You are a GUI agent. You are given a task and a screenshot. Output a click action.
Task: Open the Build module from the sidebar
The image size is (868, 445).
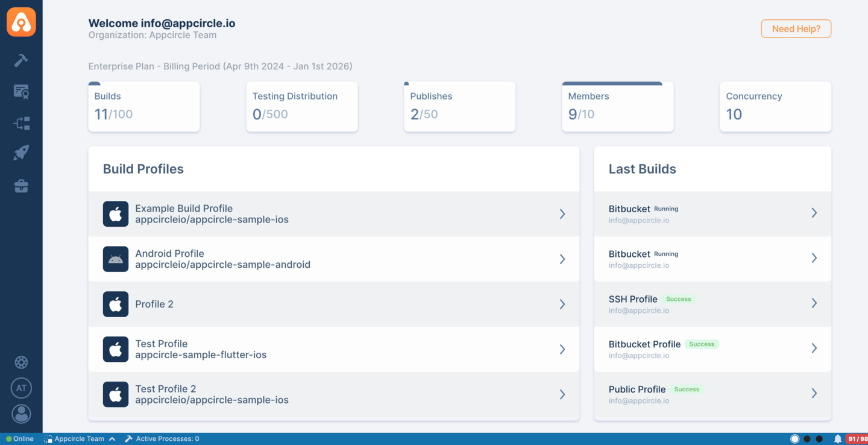pyautogui.click(x=21, y=60)
